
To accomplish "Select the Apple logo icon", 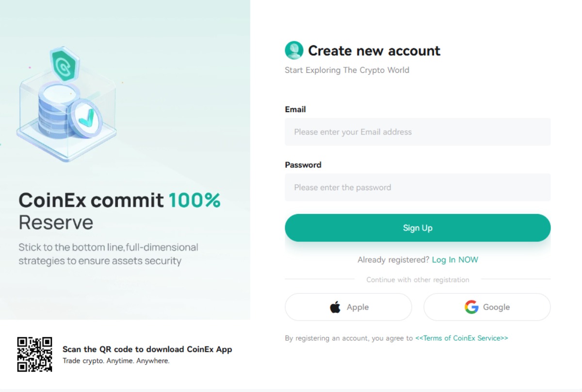I will click(334, 307).
